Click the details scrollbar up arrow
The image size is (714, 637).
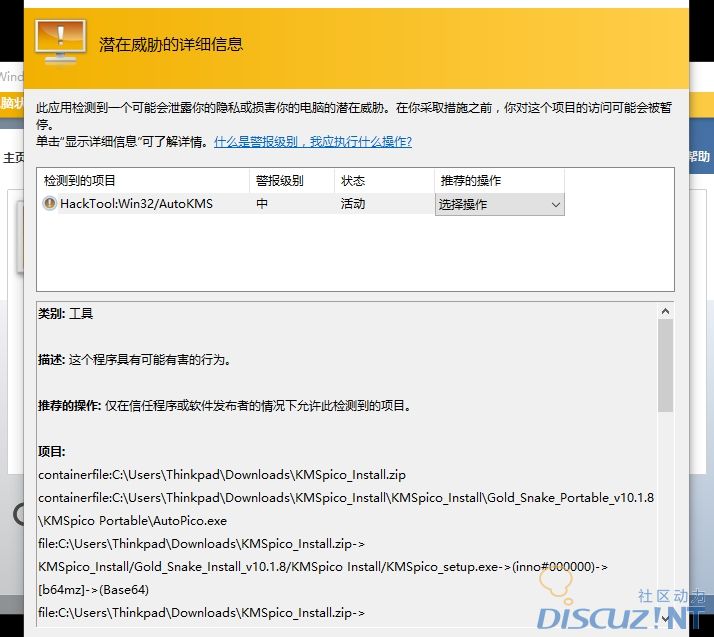click(x=665, y=312)
